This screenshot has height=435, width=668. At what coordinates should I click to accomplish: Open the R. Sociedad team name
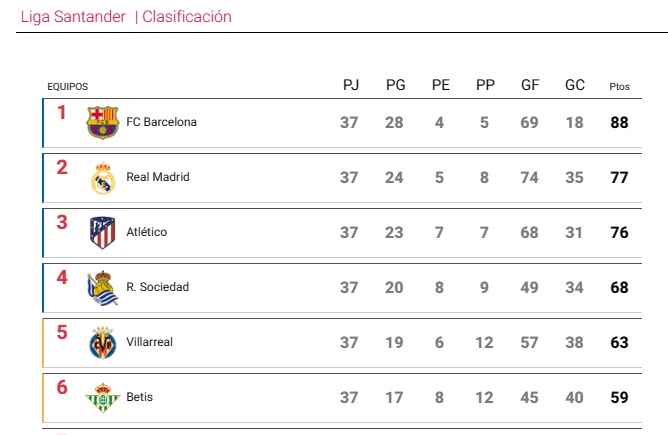tap(158, 287)
